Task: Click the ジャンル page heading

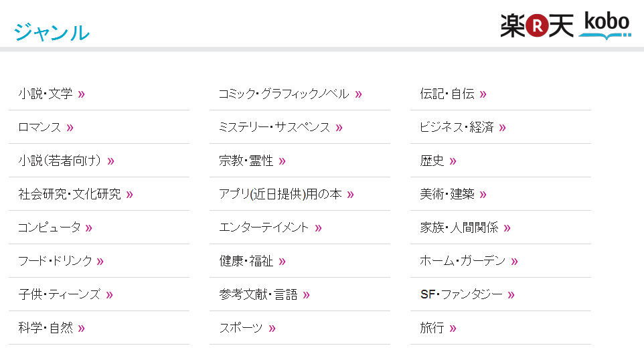Action: coord(52,31)
